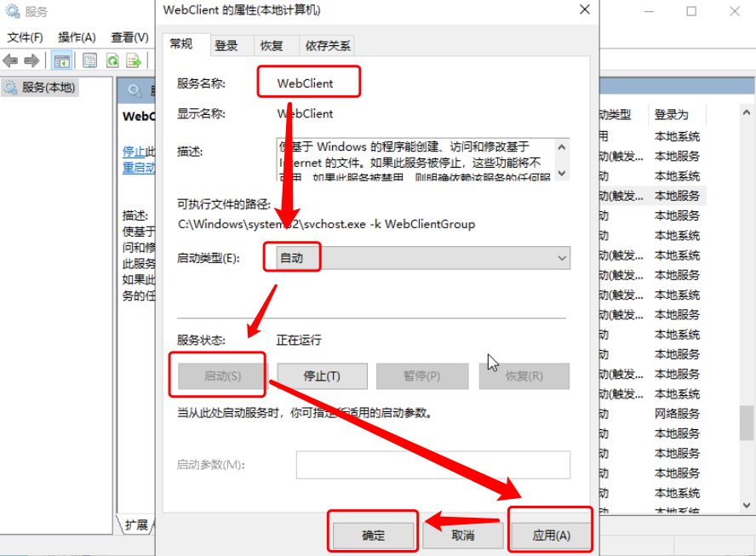Switch to the 恢复 tab
The width and height of the screenshot is (756, 556).
coord(277,46)
